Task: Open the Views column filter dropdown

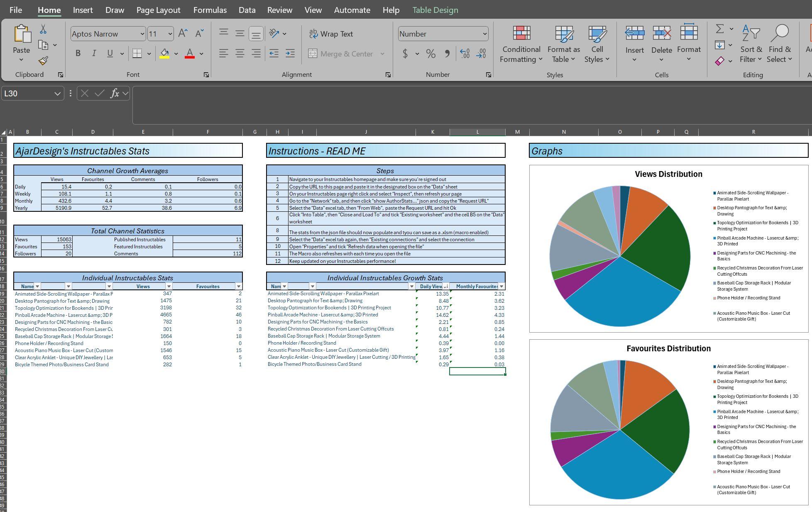Action: point(169,287)
